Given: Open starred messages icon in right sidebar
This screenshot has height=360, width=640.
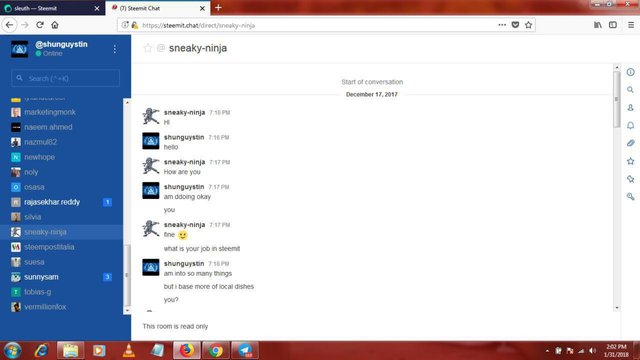Looking at the screenshot, I should (x=631, y=161).
